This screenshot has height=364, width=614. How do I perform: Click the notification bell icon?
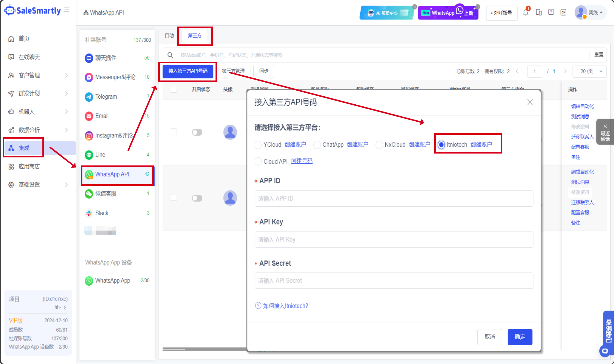526,13
